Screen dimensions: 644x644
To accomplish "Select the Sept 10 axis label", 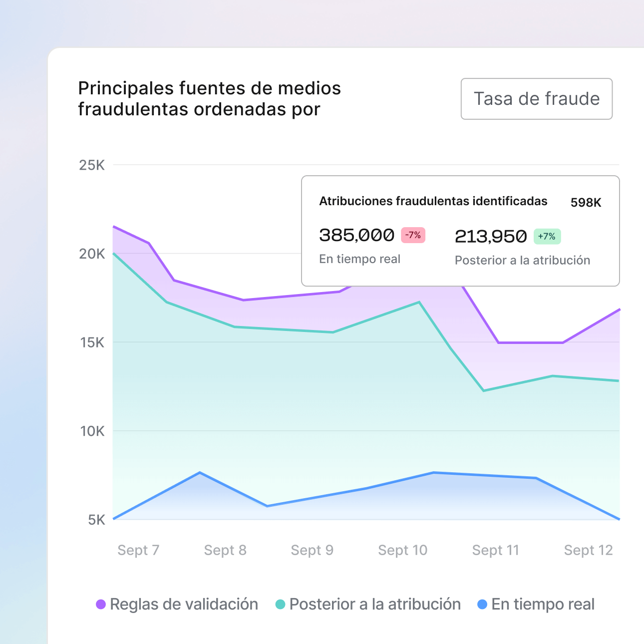I will point(402,550).
